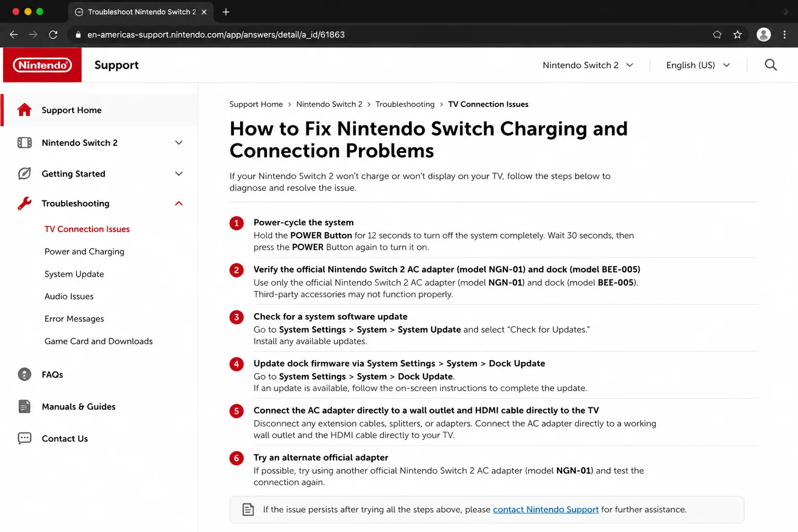
Task: Open System Update sidebar item
Action: 74,274
